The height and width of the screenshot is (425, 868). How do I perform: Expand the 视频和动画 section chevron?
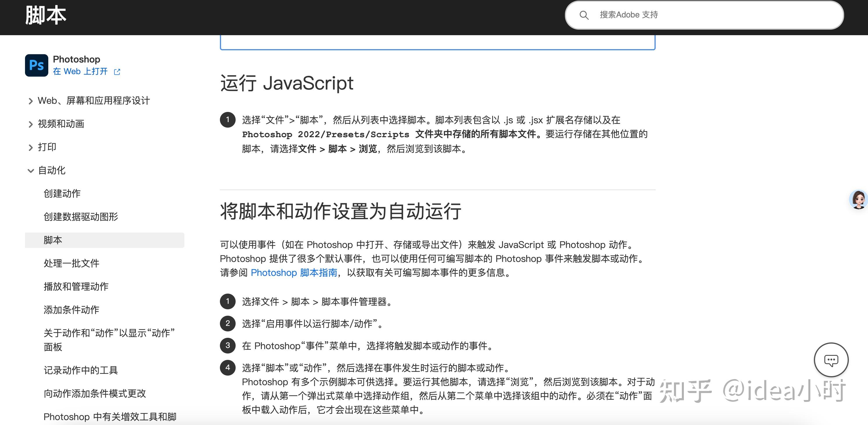(x=31, y=124)
